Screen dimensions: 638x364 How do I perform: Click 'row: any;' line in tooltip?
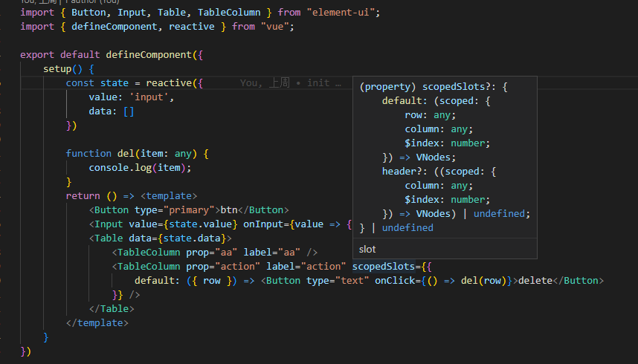click(x=431, y=115)
